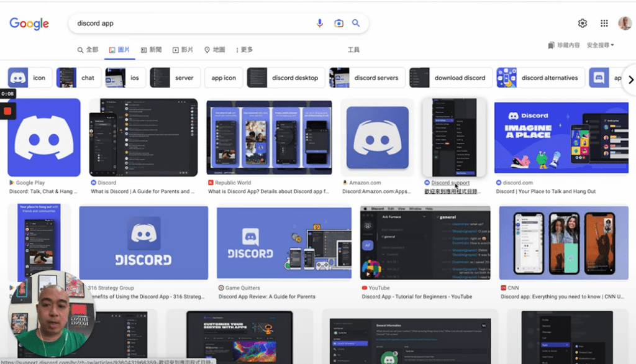This screenshot has height=364, width=636.
Task: Select the 'discord alternatives' suggestion chip
Action: click(x=541, y=78)
